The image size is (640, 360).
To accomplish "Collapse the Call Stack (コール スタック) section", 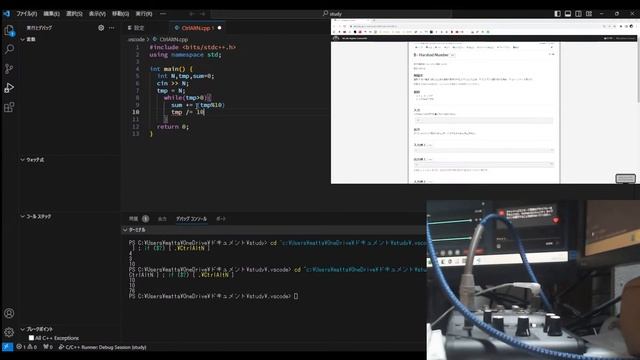I will [x=22, y=216].
